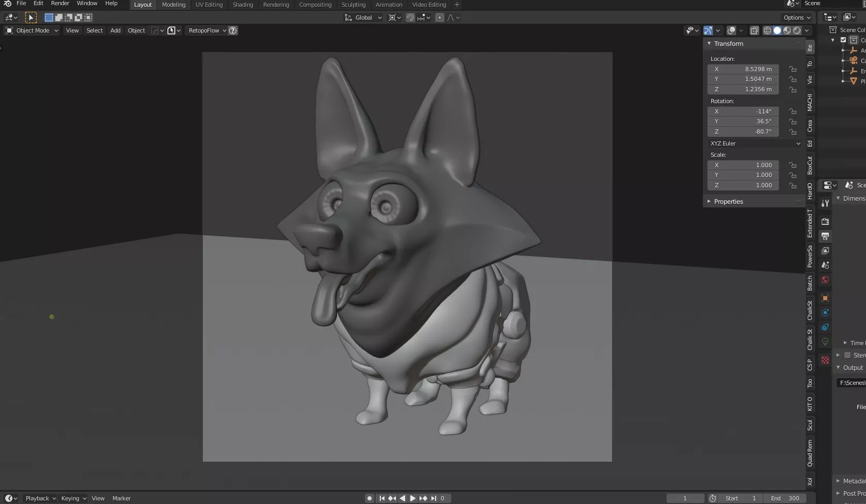Viewport: 866px width, 504px height.
Task: Toggle X-ray view in viewport header
Action: pyautogui.click(x=754, y=30)
